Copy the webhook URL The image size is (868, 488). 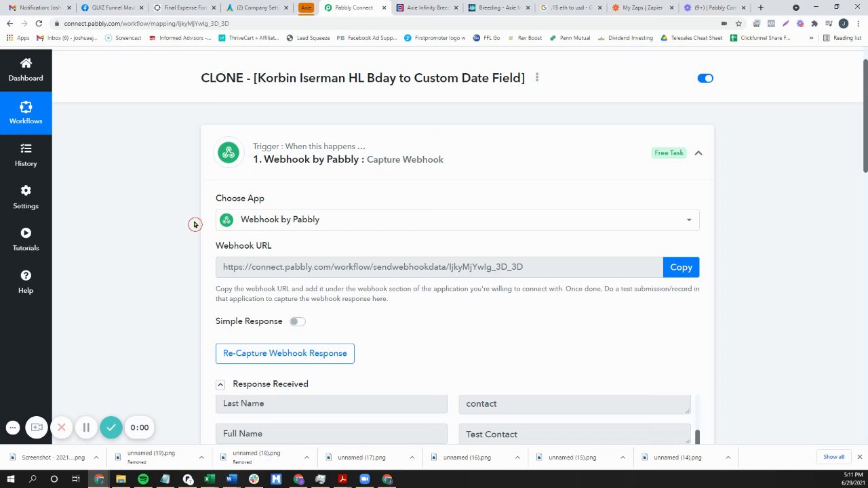(681, 267)
